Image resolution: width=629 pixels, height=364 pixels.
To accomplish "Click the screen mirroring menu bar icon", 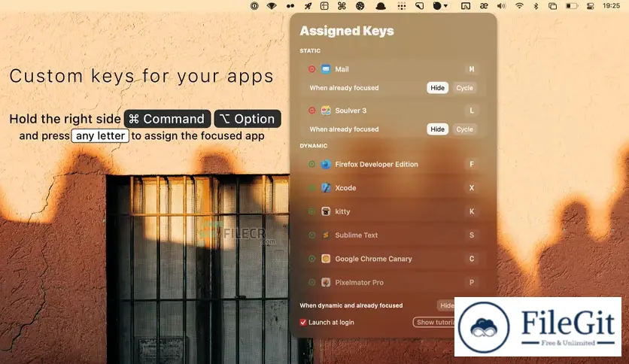I will [465, 6].
